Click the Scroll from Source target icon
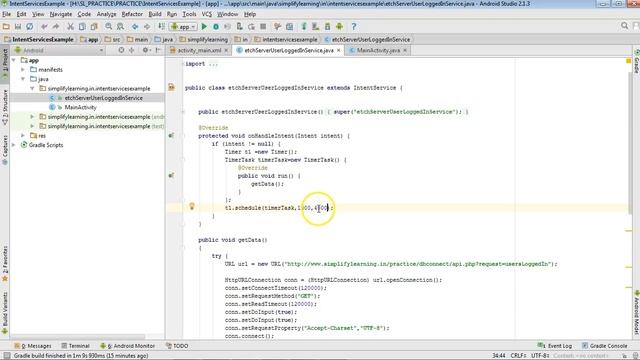Viewport: 640px width, 360px height. 121,50
